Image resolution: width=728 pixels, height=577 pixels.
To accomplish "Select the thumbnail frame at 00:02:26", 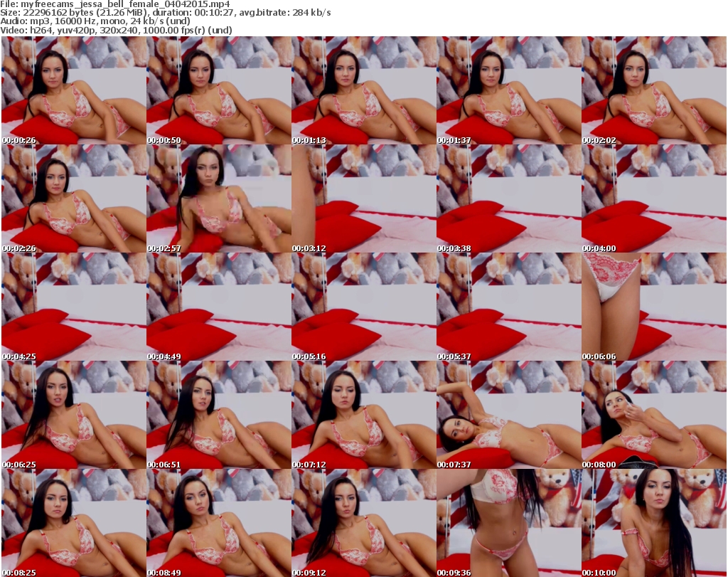I will pos(74,198).
